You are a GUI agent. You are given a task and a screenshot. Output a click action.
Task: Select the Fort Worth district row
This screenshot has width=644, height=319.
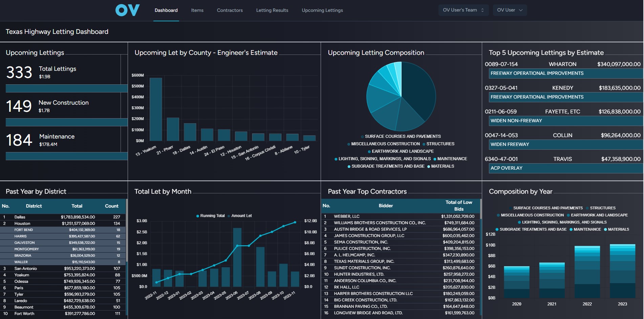63,314
